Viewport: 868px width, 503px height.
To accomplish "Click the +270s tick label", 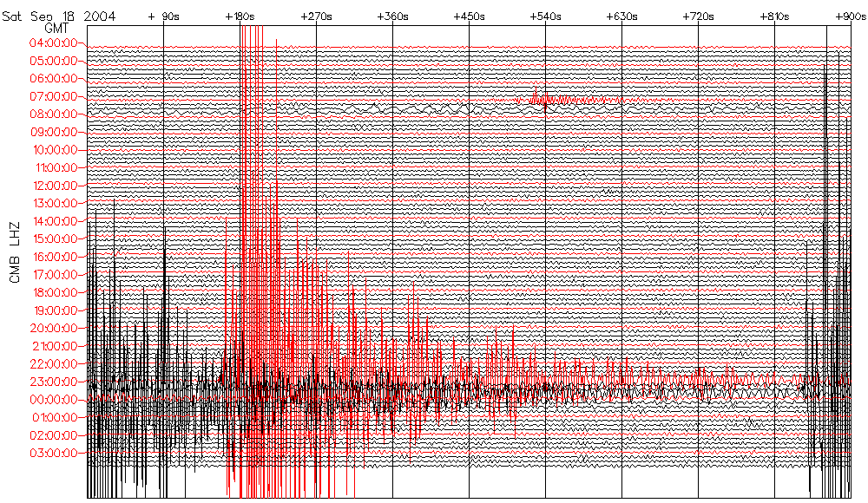I will click(316, 16).
